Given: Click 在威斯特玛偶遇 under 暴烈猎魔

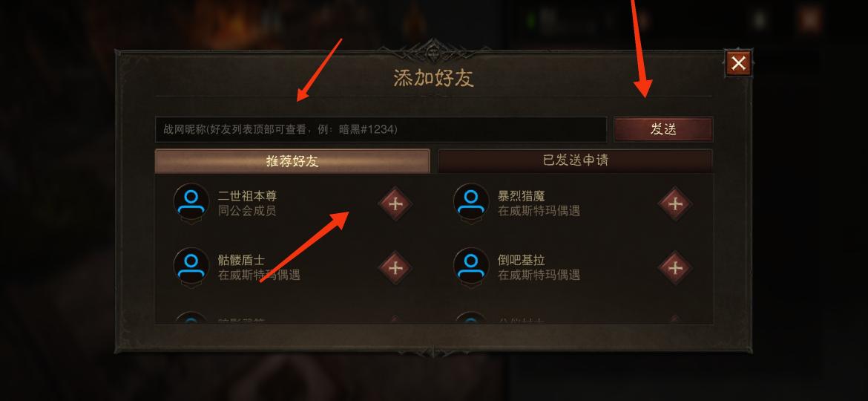Looking at the screenshot, I should [x=539, y=211].
